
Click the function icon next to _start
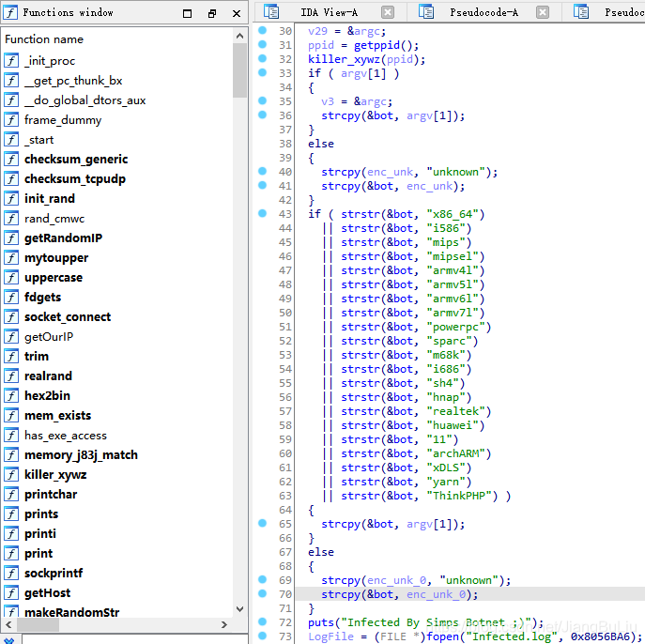tap(11, 140)
